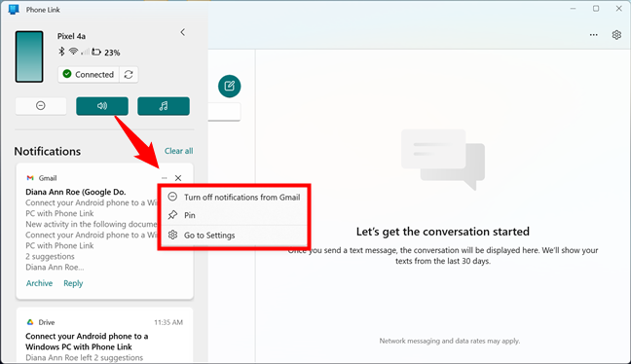This screenshot has height=364, width=631.
Task: Click the Pin icon in context menu
Action: click(172, 215)
